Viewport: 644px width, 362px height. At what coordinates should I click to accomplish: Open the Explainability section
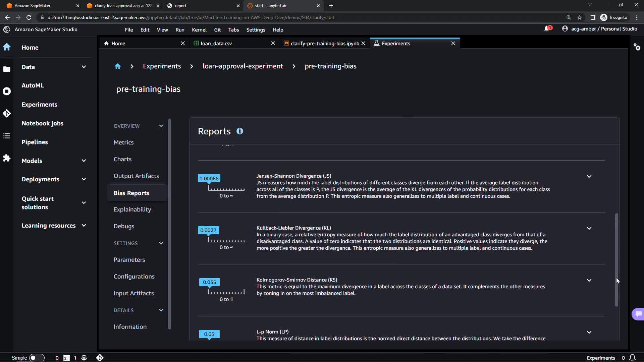(x=132, y=209)
